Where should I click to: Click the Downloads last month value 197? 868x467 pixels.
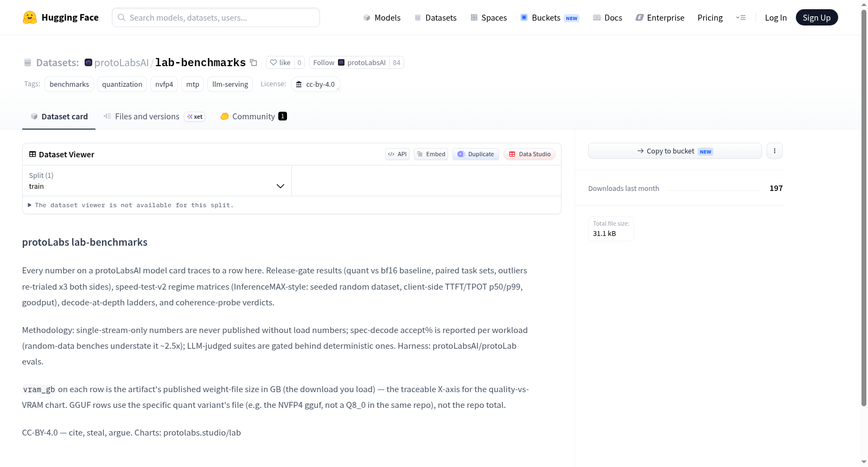776,188
